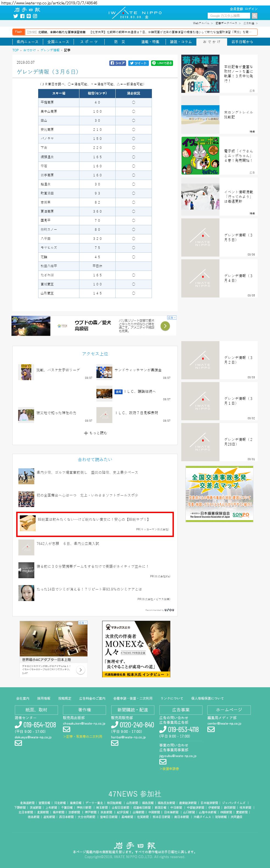Open the 北朝鮮、米韓の新たな軍事演習非難 flash headline
This screenshot has height=868, width=270.
62,32
